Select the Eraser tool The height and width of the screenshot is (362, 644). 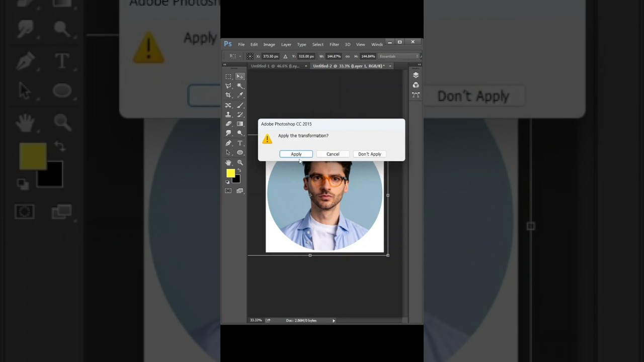click(228, 124)
